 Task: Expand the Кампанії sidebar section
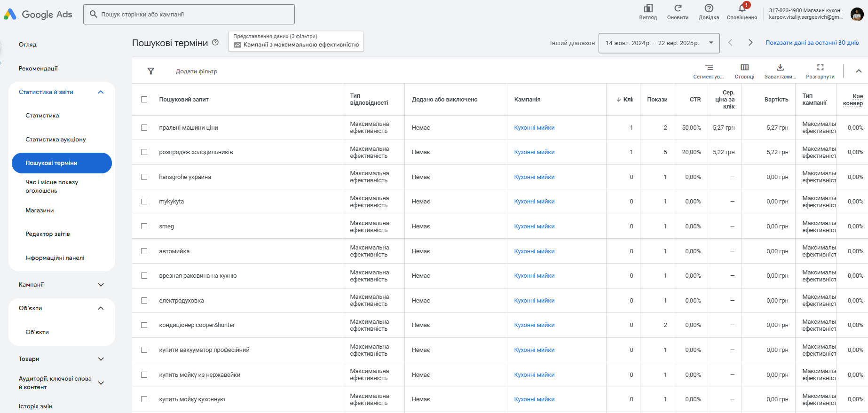(101, 285)
